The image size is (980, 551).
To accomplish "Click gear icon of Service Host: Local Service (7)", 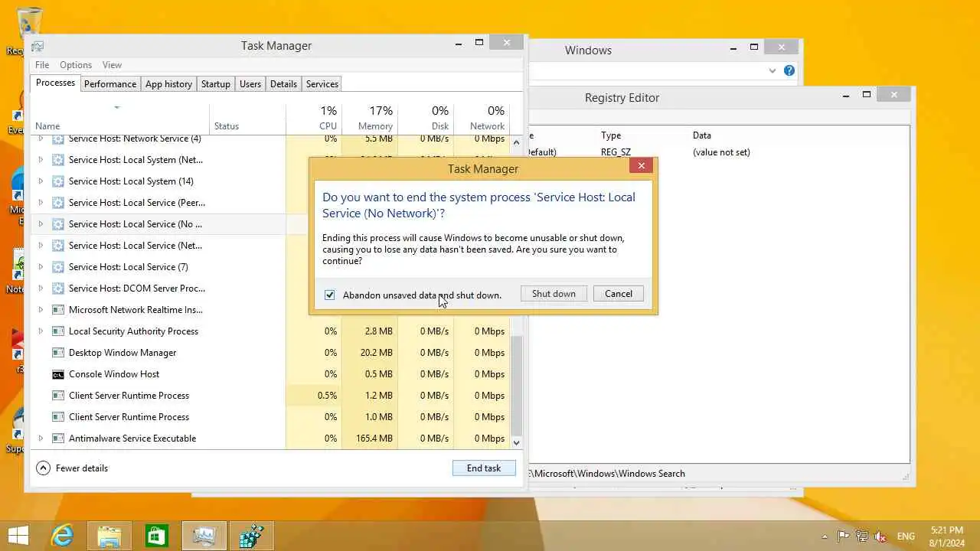I will [x=57, y=267].
